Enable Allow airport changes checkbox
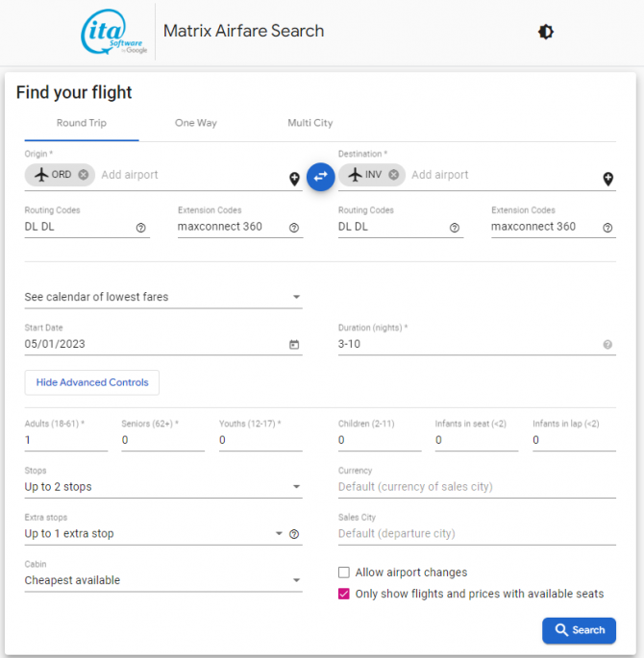644x658 pixels. pos(343,573)
